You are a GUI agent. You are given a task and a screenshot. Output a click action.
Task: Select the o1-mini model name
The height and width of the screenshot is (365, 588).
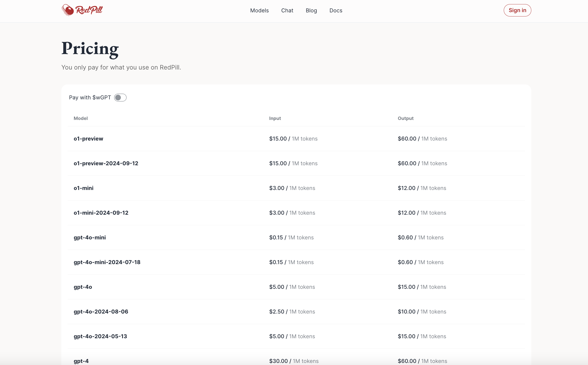tap(83, 188)
